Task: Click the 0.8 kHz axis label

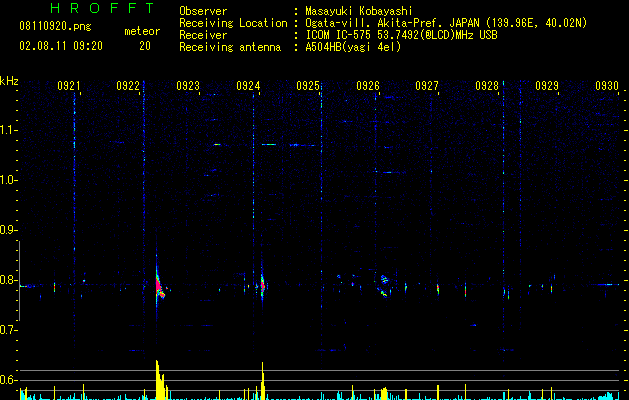Action: tap(9, 280)
